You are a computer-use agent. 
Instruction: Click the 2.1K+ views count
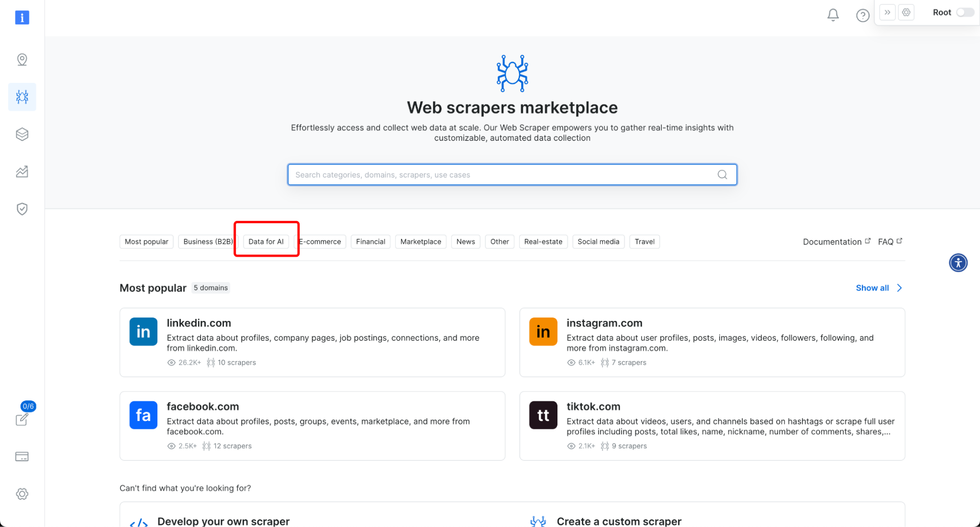(x=586, y=446)
